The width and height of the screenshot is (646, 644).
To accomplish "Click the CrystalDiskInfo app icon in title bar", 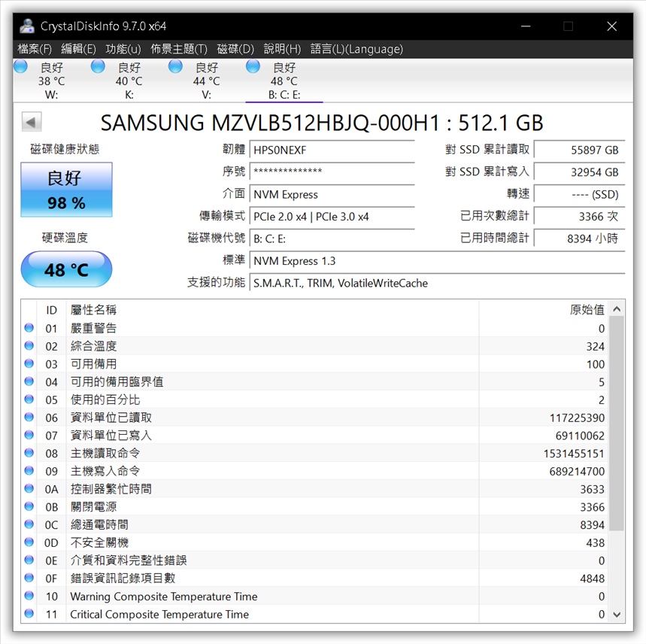I will [27, 26].
